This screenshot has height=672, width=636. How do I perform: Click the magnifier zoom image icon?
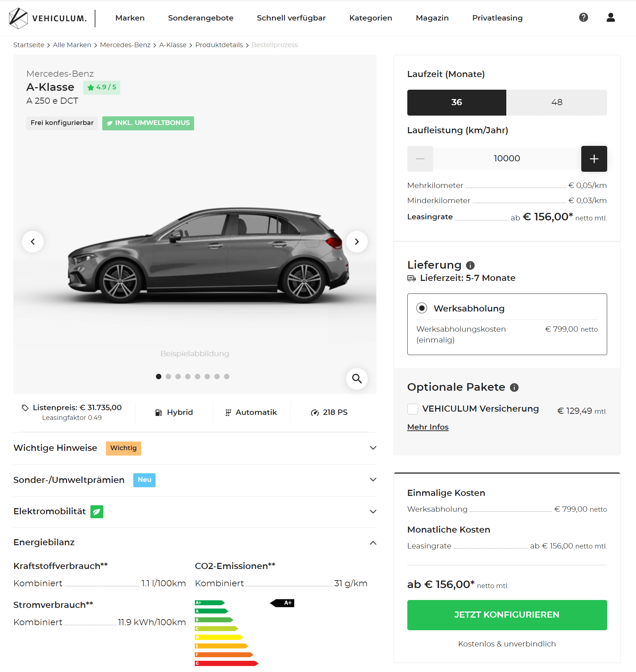coord(357,378)
